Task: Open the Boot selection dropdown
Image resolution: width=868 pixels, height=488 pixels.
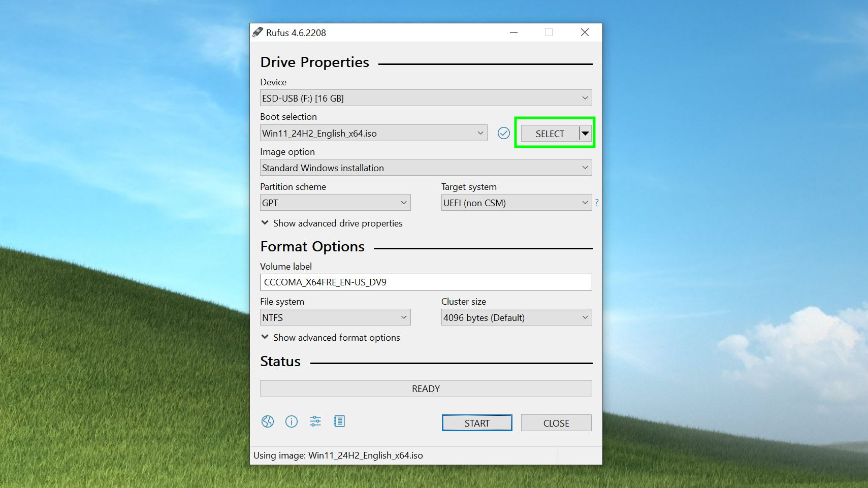Action: click(x=373, y=133)
